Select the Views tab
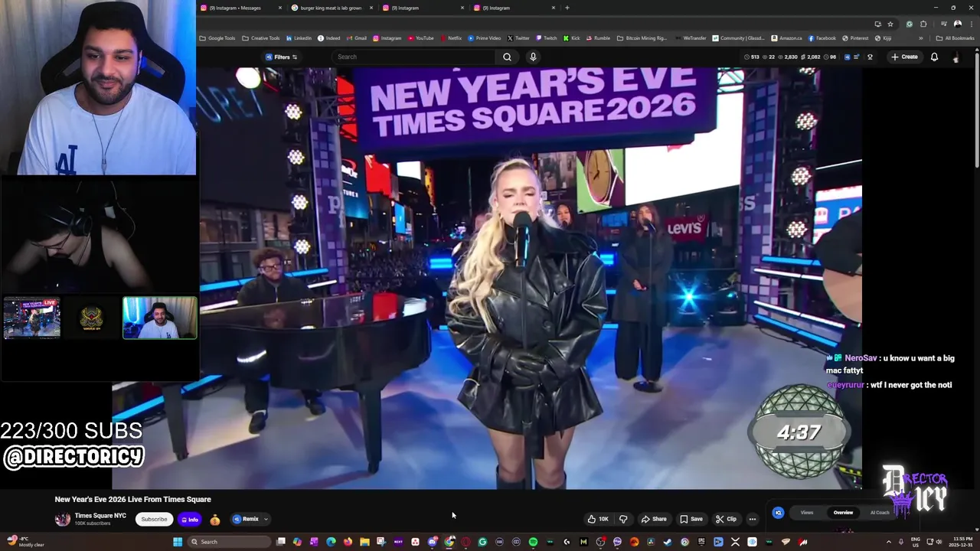980x551 pixels. pyautogui.click(x=806, y=513)
